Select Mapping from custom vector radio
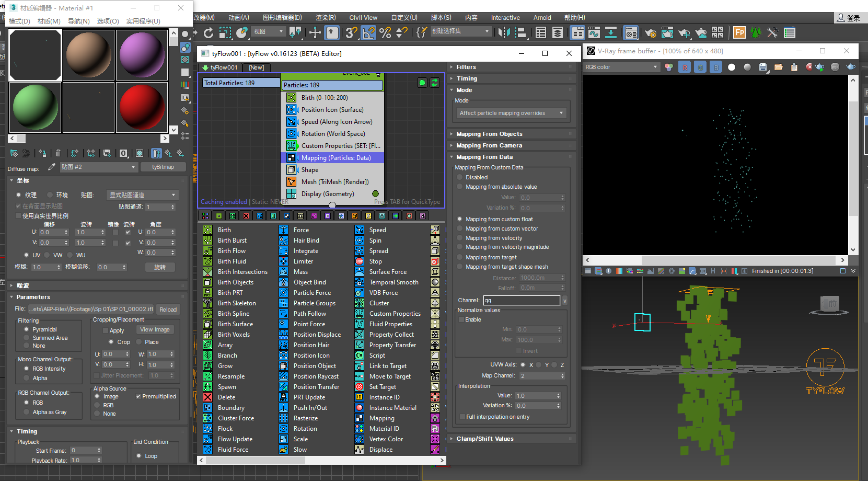 460,228
